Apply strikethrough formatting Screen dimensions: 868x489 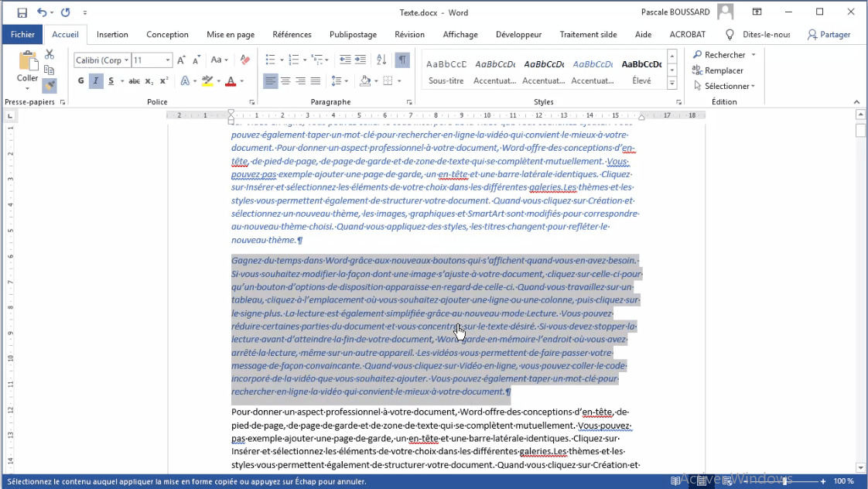[135, 81]
